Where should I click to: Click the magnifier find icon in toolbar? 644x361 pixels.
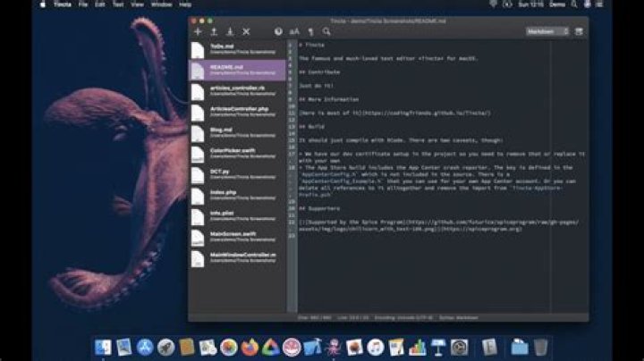click(x=326, y=31)
